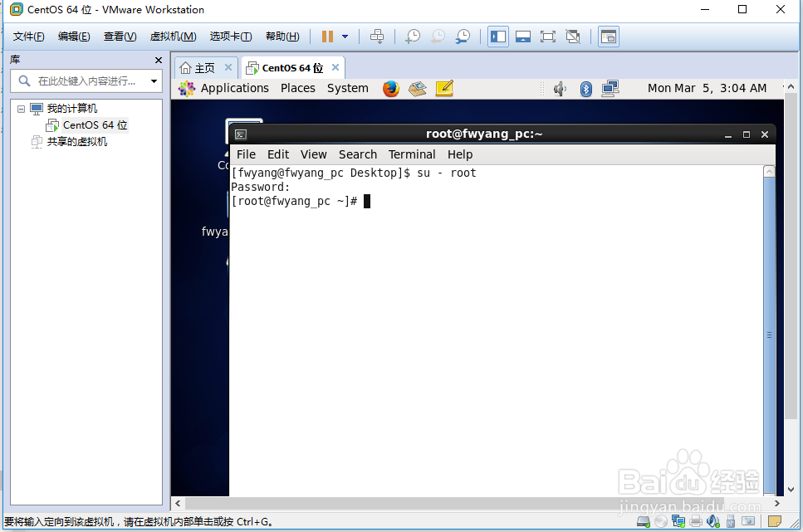Click the terminal window title bar icon
The height and width of the screenshot is (532, 803).
pyautogui.click(x=241, y=134)
